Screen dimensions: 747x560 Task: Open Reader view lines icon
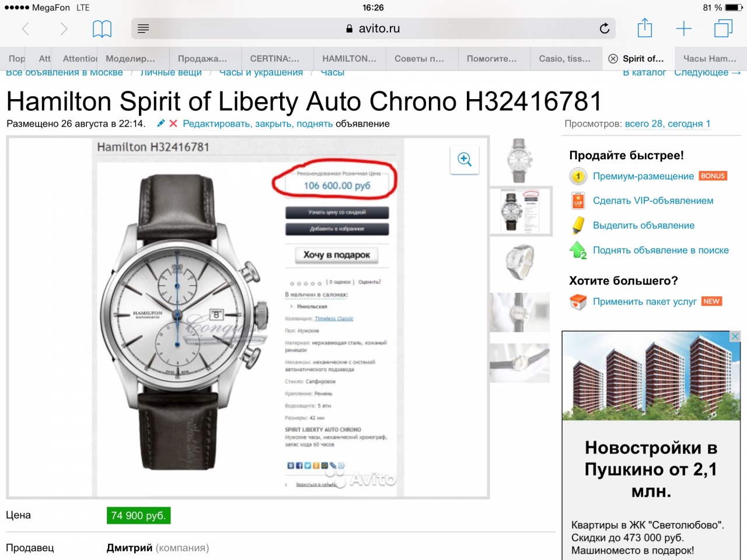point(143,29)
